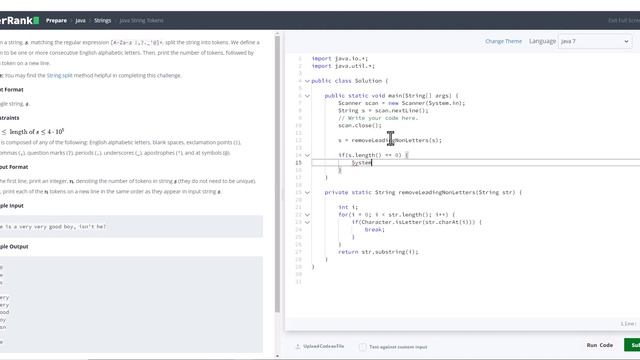640x360 pixels.
Task: Click the 'int i;' code line
Action: pyautogui.click(x=348, y=207)
